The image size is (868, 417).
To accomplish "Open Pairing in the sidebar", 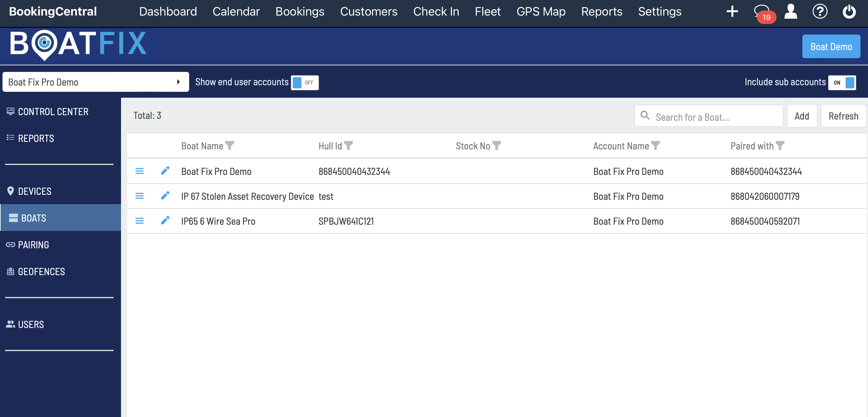I will 61,245.
